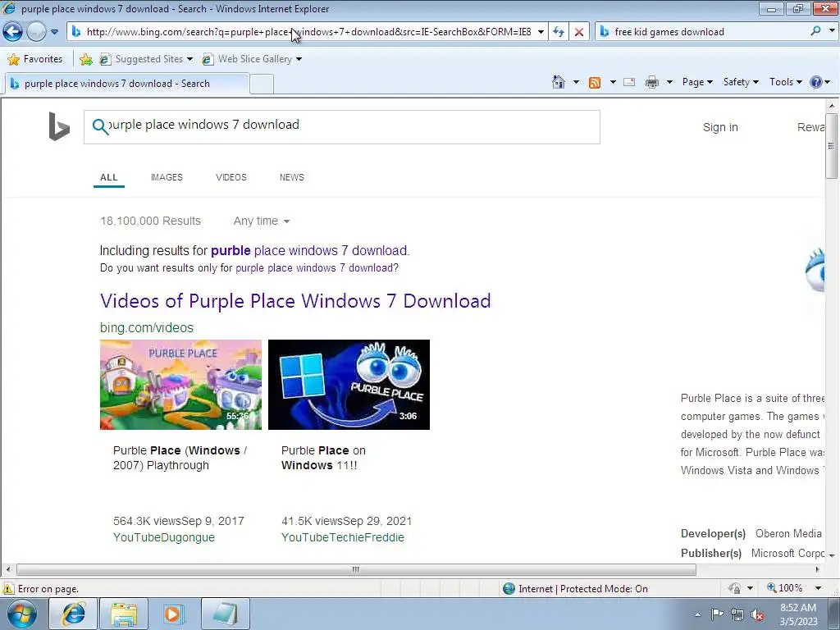The width and height of the screenshot is (840, 630).
Task: Expand the address bar autocomplete dropdown
Action: tap(541, 32)
